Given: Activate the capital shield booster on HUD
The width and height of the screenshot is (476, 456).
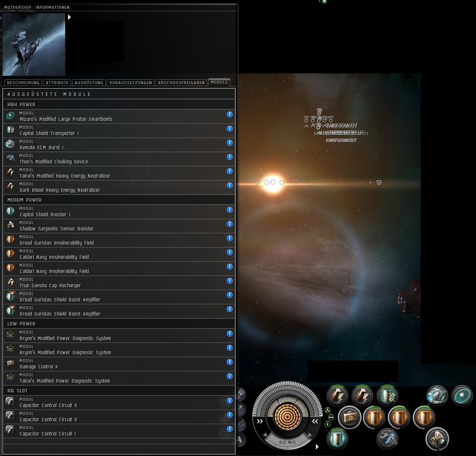Looking at the screenshot, I should [x=337, y=439].
